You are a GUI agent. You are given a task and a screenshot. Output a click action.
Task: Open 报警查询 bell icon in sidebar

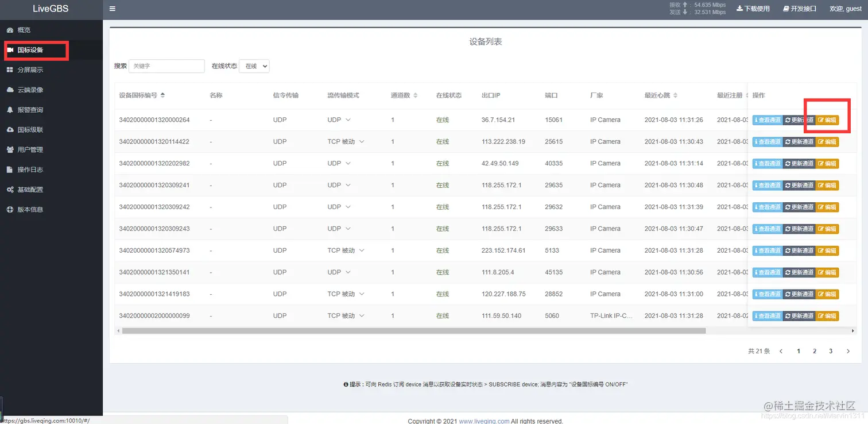click(10, 110)
